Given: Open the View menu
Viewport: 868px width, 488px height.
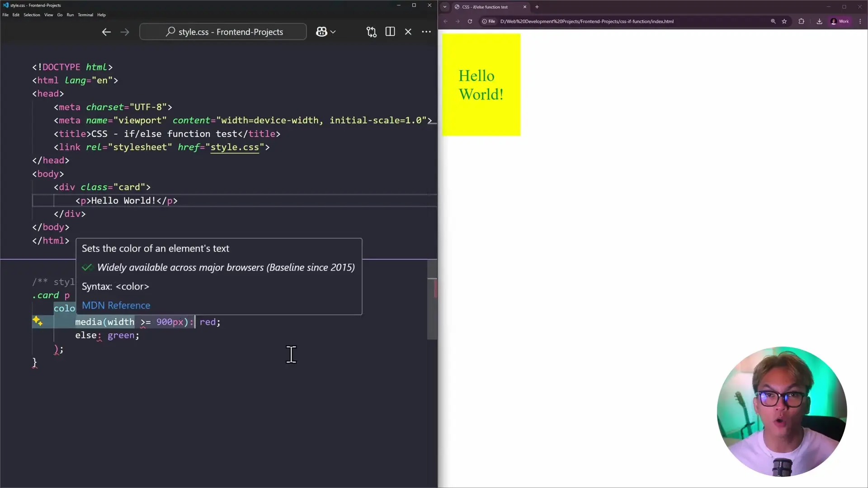Looking at the screenshot, I should [49, 15].
